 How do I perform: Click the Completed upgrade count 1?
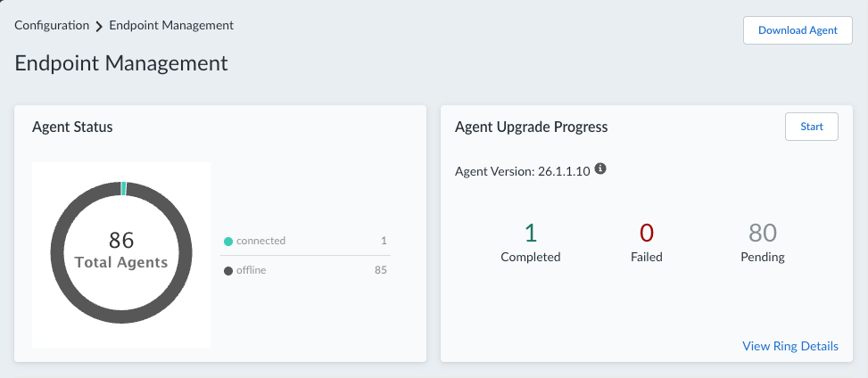pyautogui.click(x=530, y=233)
